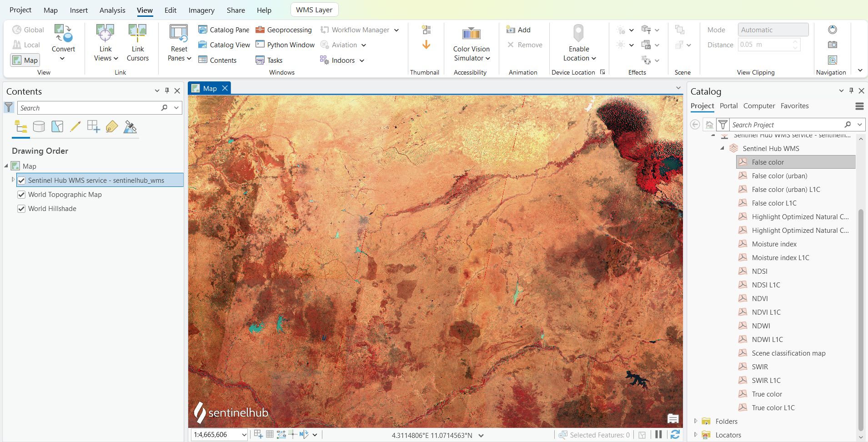
Task: Open Indoors dropdown arrow
Action: pos(362,60)
